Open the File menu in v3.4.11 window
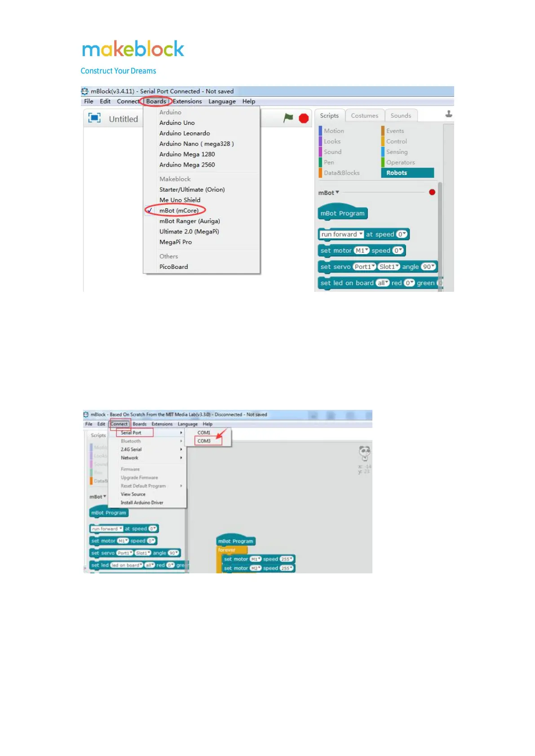The width and height of the screenshot is (535, 756). pyautogui.click(x=89, y=101)
